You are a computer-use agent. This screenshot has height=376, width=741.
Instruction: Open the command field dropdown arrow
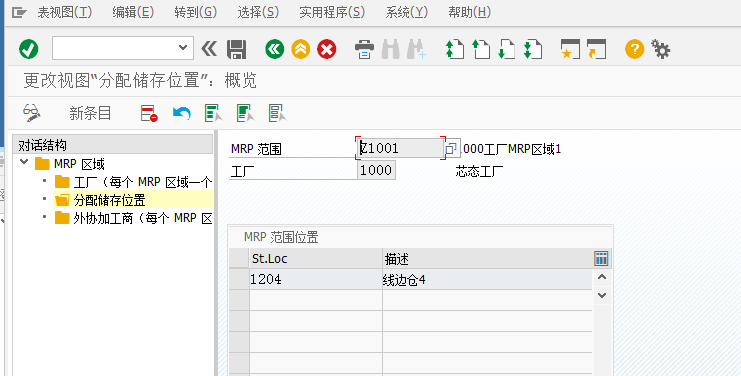pyautogui.click(x=183, y=48)
